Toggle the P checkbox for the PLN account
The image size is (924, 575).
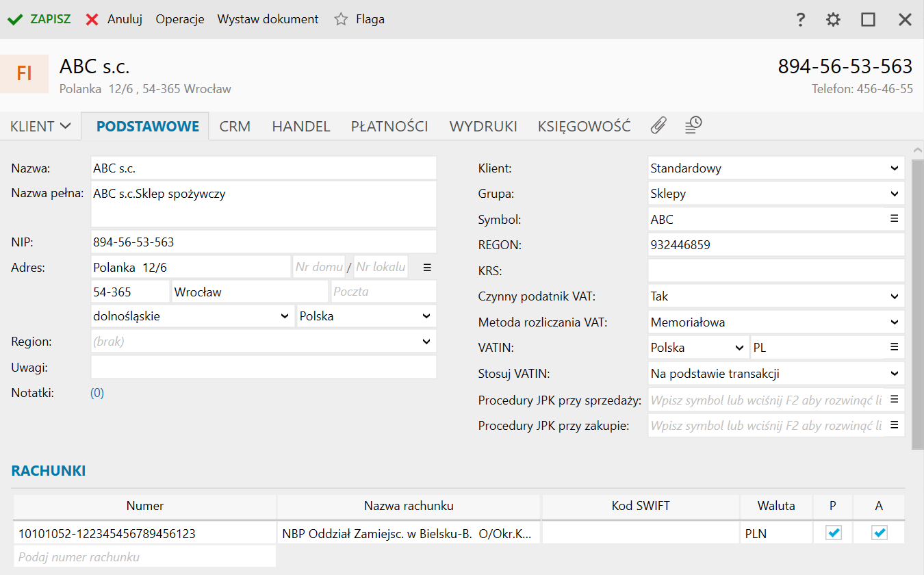tap(833, 533)
